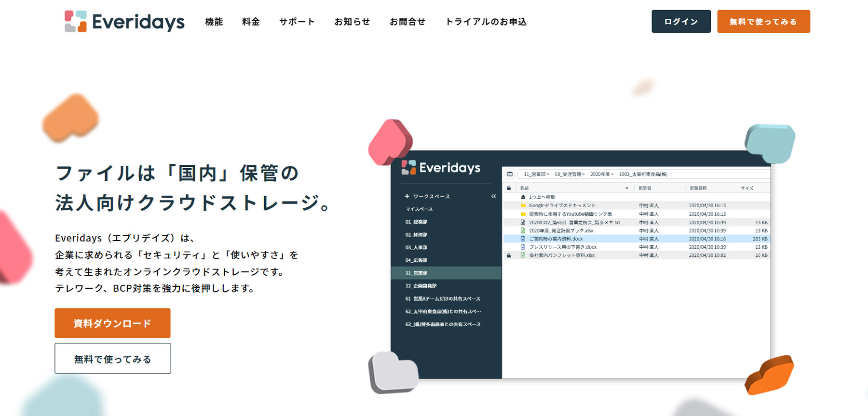Select the 20200302_第6回 営業定例会_議事メモ.txt file name
This screenshot has height=416, width=868.
point(574,223)
